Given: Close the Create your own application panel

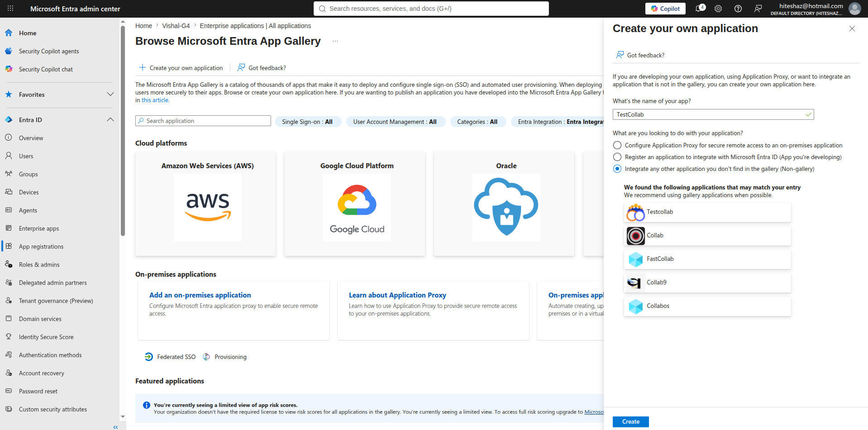Looking at the screenshot, I should pos(852,28).
